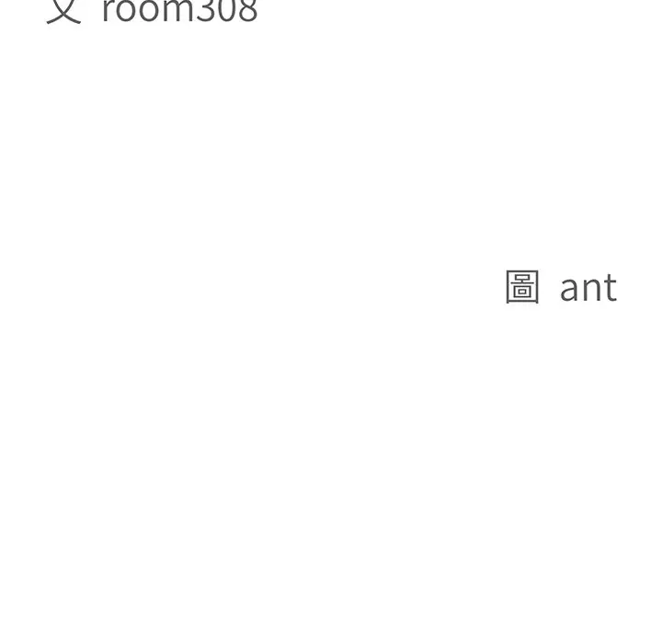Click the crossing strokes of the 文 glyph
Image resolution: width=662 pixels, height=644 pixels.
pyautogui.click(x=63, y=13)
